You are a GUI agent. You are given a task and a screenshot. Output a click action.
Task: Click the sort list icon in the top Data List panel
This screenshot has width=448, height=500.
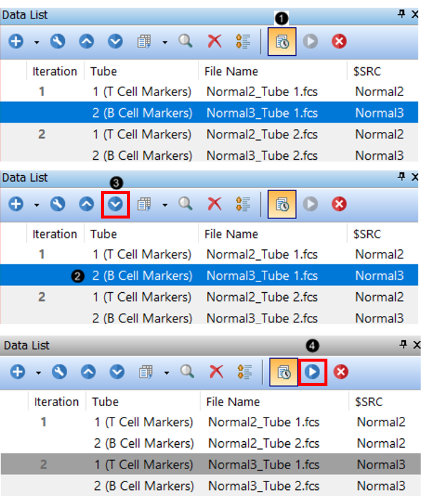243,42
